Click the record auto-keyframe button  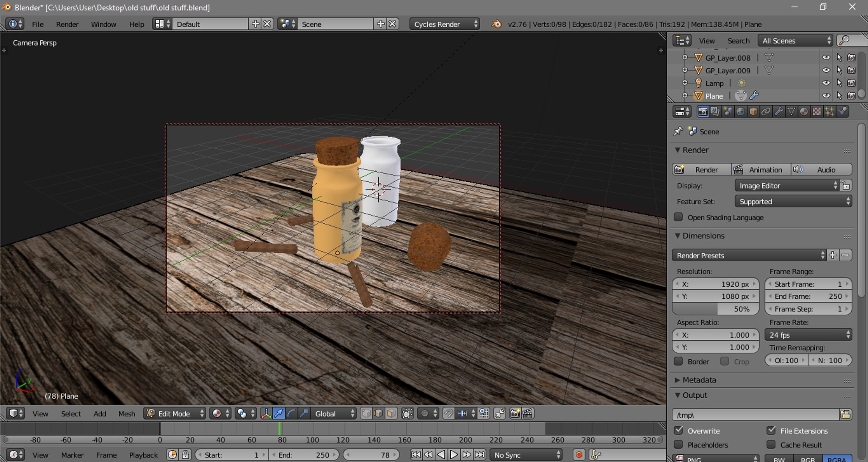point(579,455)
